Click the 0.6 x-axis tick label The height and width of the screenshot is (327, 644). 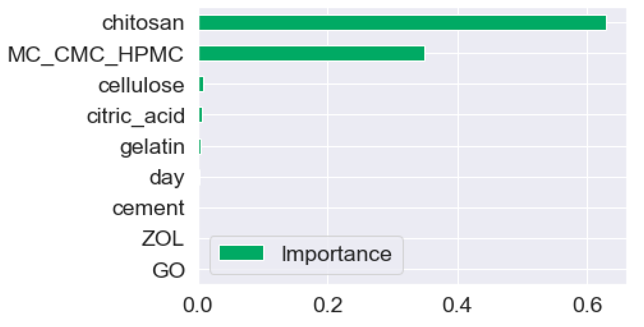tap(587, 305)
